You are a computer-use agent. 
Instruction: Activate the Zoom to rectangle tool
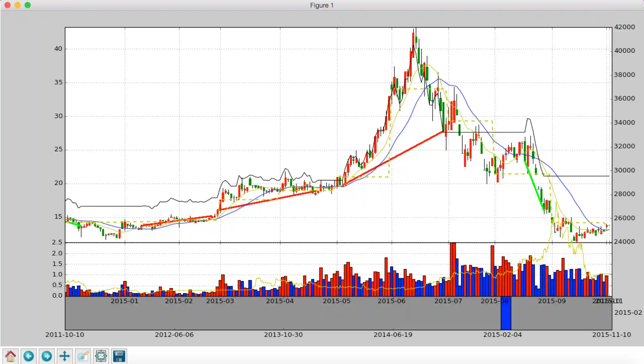83,356
